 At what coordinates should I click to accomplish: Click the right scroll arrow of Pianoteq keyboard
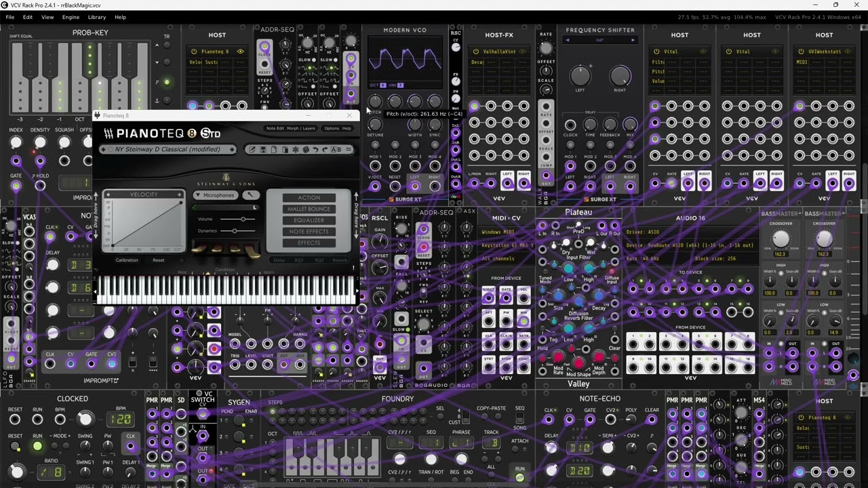(x=357, y=291)
